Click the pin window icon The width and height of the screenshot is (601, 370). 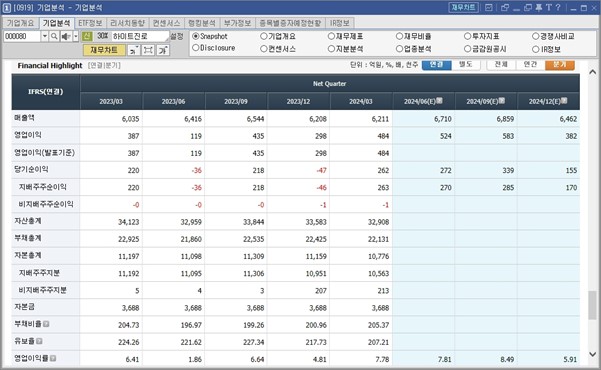pyautogui.click(x=539, y=7)
